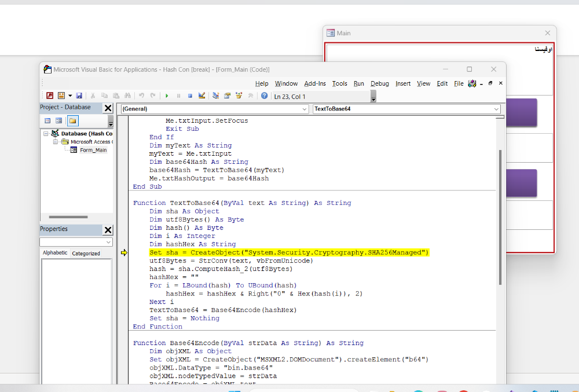Open the Properties Window toolbar icon
The width and height of the screenshot is (579, 392).
tap(227, 96)
